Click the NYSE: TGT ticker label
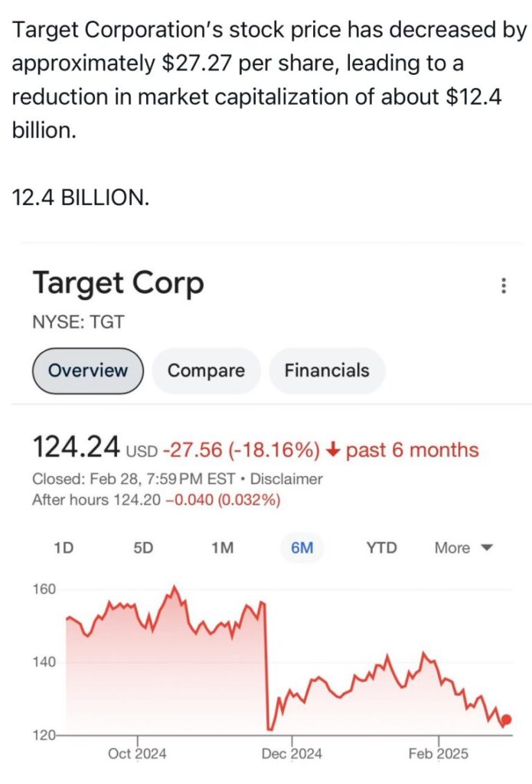Image resolution: width=532 pixels, height=784 pixels. [x=77, y=322]
